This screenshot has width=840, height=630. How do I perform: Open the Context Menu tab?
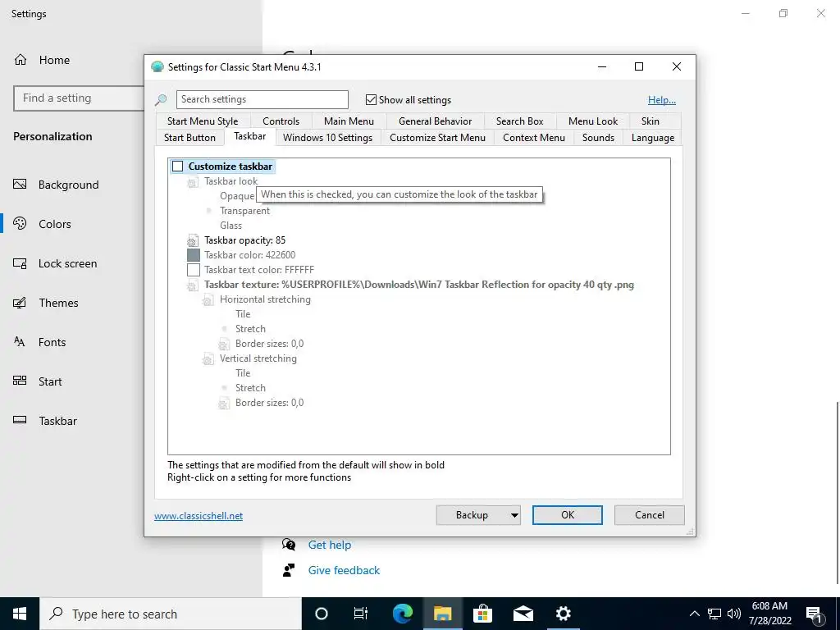pyautogui.click(x=533, y=138)
